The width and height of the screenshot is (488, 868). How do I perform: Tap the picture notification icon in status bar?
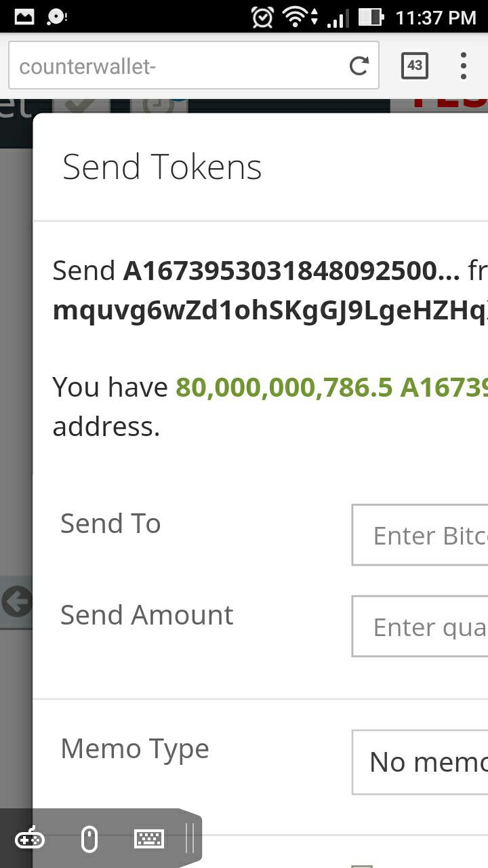[x=24, y=17]
